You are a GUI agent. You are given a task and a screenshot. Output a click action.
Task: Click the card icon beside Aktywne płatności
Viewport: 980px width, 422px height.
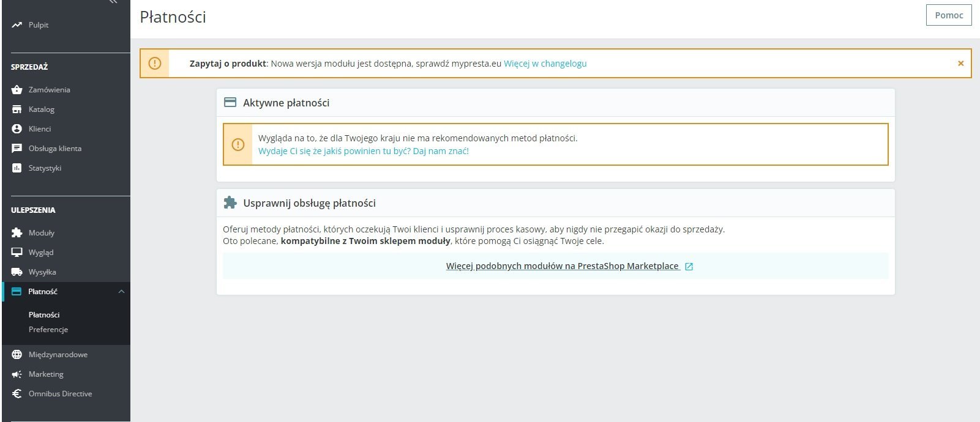230,102
